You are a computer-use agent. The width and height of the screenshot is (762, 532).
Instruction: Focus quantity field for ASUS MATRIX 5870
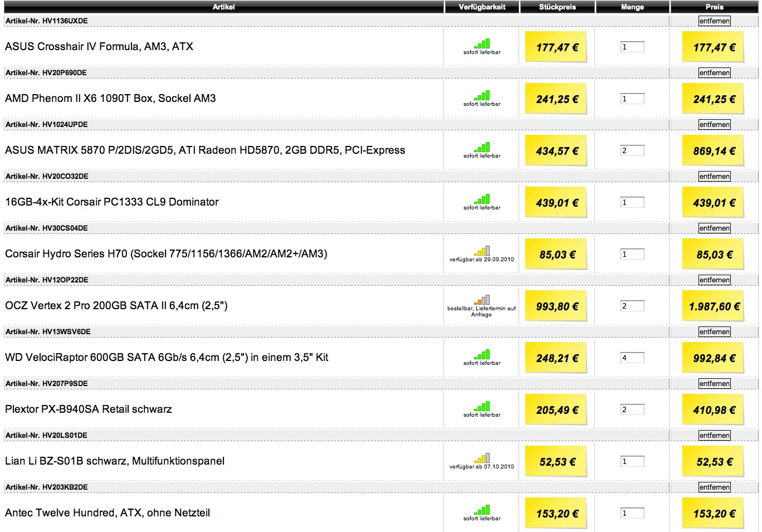pyautogui.click(x=632, y=151)
